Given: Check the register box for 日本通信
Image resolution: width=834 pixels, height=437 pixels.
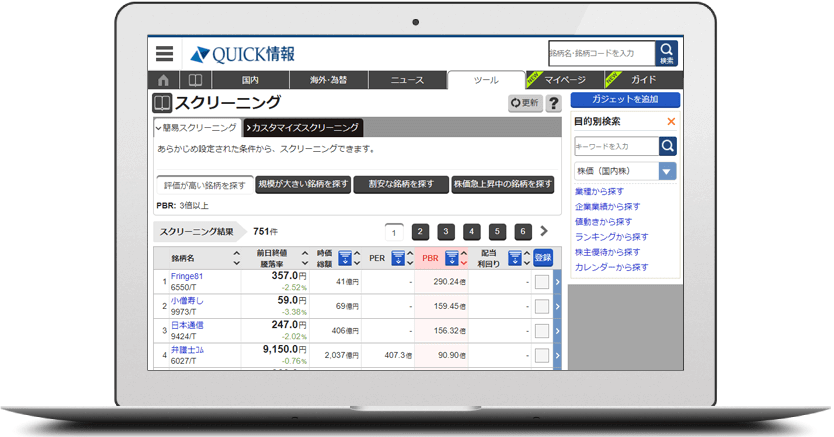Looking at the screenshot, I should pos(542,331).
